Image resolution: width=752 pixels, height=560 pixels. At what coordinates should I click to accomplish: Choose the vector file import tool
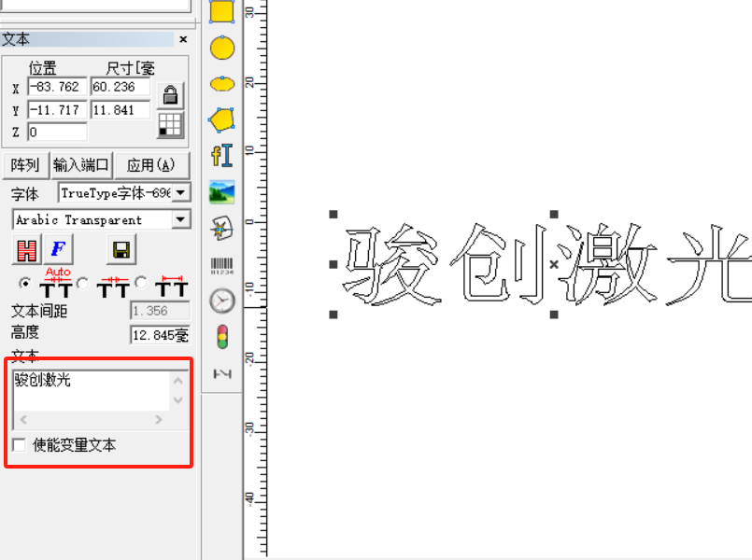coord(222,229)
